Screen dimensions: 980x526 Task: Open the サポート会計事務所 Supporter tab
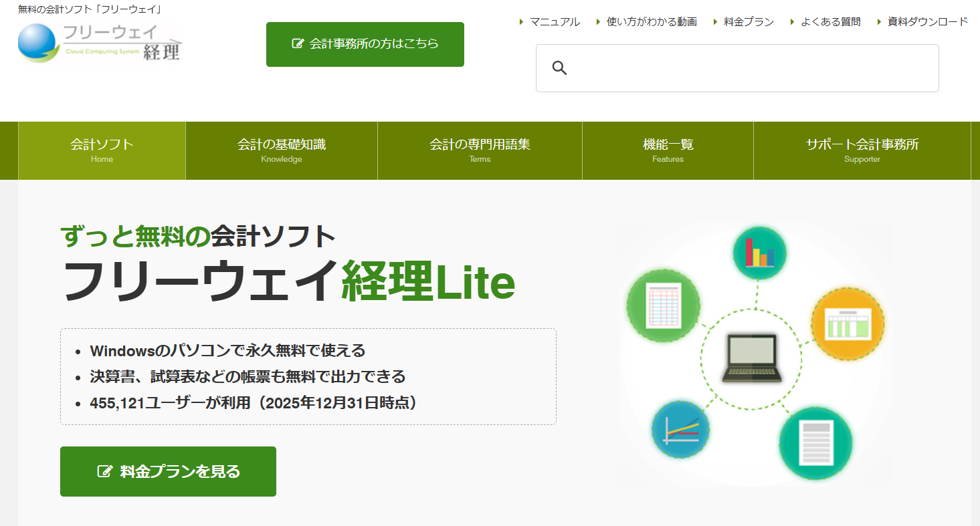tap(862, 150)
